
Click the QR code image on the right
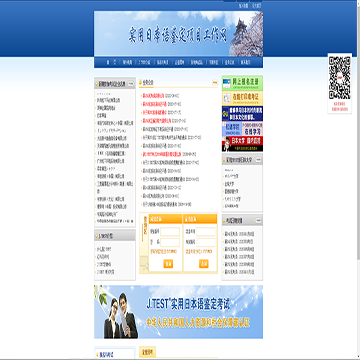pyautogui.click(x=340, y=78)
